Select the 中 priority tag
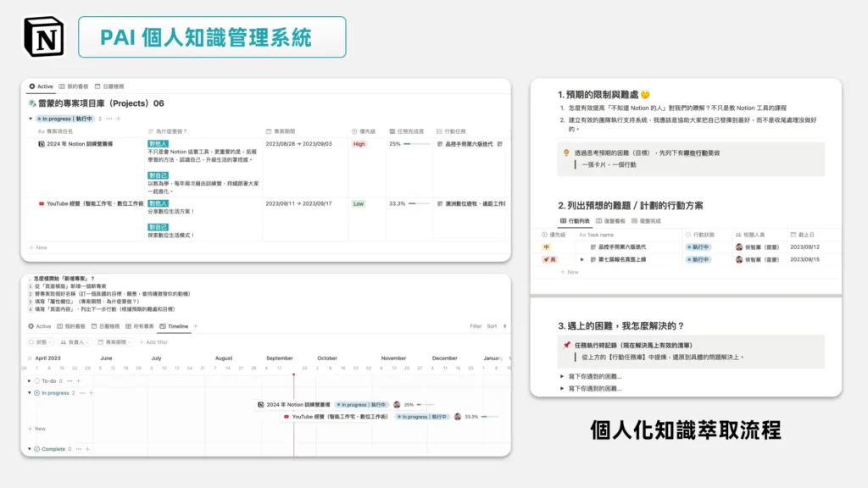 pos(547,247)
